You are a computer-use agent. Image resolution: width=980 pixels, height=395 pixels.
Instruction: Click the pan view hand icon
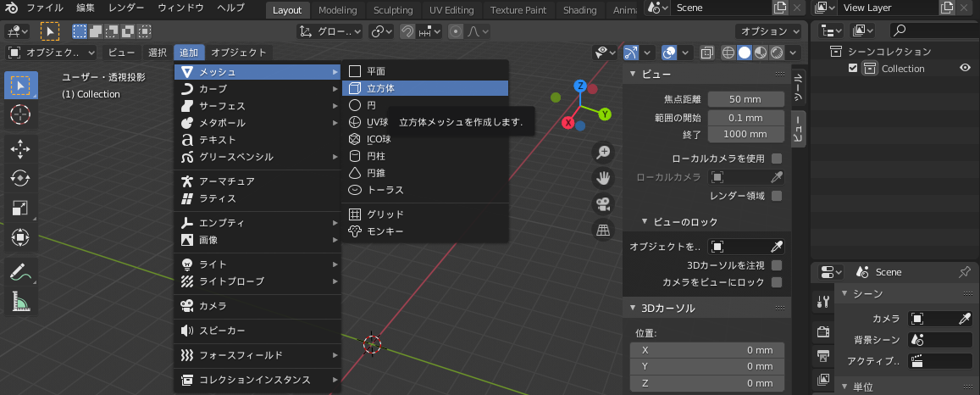[x=603, y=179]
